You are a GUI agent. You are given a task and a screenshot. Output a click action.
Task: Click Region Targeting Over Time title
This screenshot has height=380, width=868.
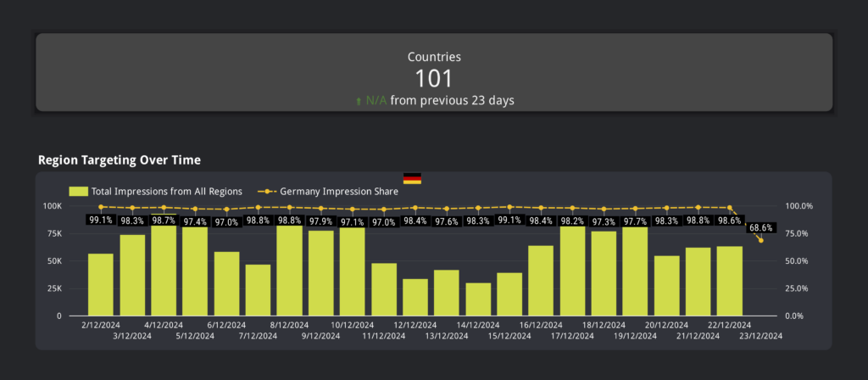tap(120, 160)
